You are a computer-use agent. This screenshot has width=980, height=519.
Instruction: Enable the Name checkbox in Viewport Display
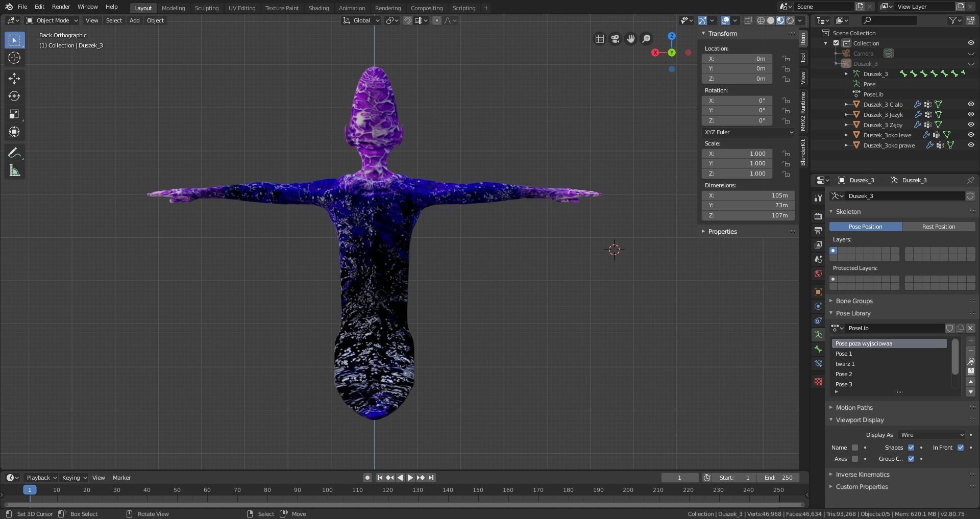click(855, 448)
